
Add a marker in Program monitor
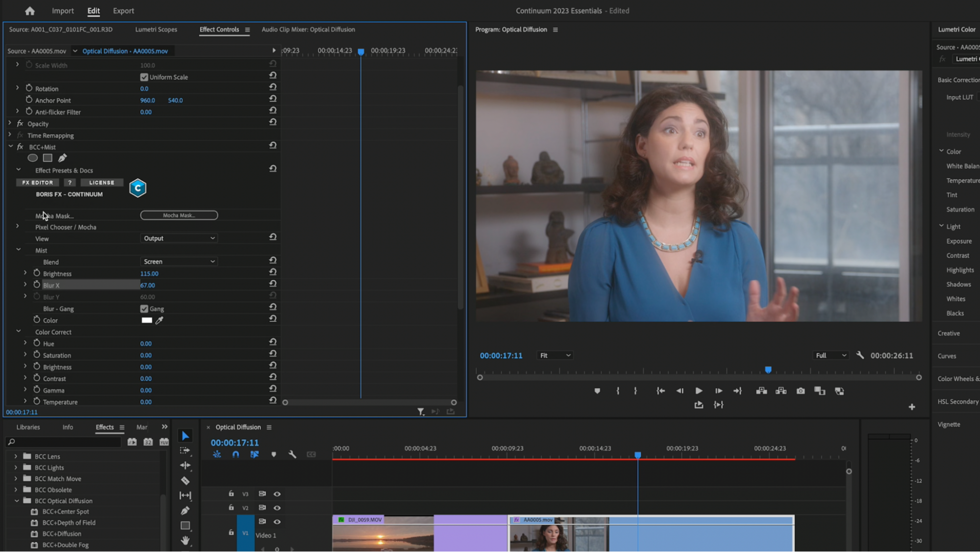pos(597,391)
